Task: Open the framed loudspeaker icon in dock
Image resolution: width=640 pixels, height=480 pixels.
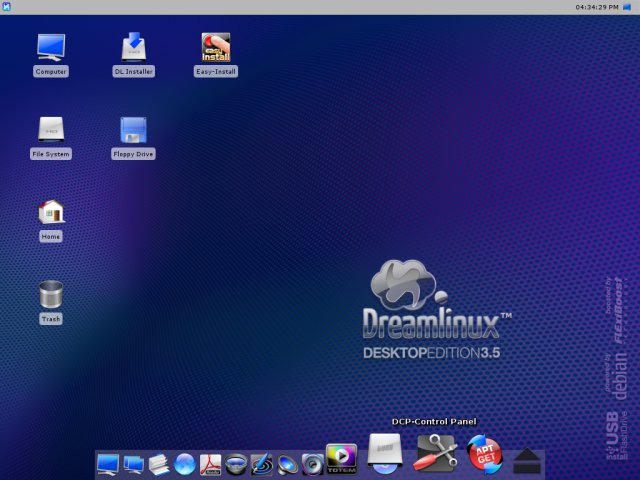Action: pos(313,464)
